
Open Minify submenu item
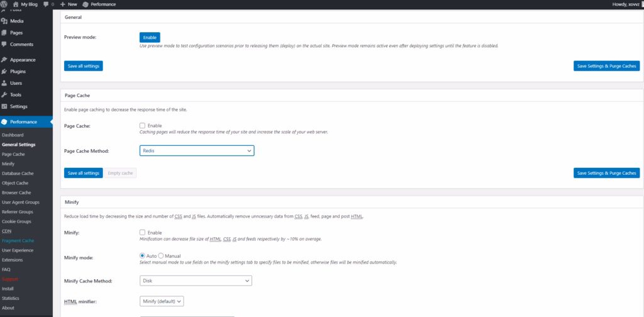tap(8, 164)
